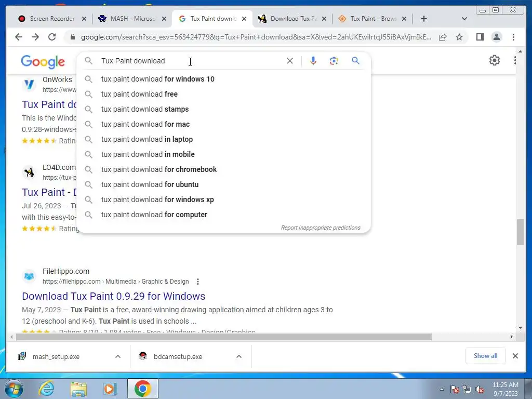
Task: Open the new tab plus button
Action: coord(424,19)
